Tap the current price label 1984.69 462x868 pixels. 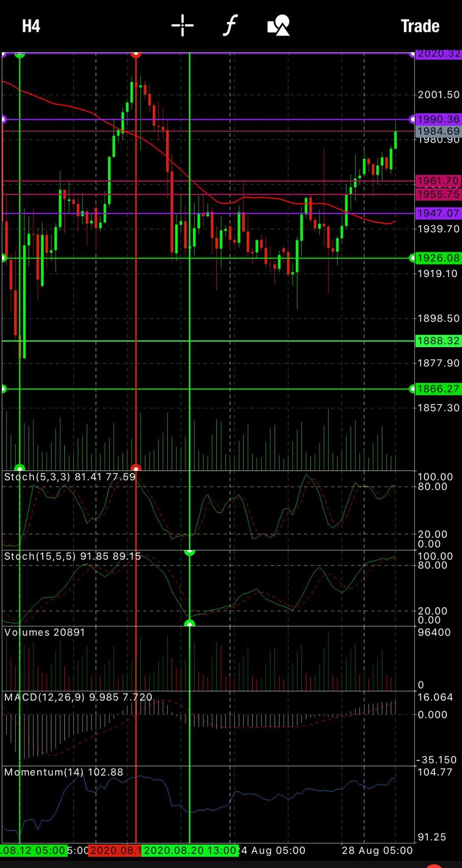(438, 131)
